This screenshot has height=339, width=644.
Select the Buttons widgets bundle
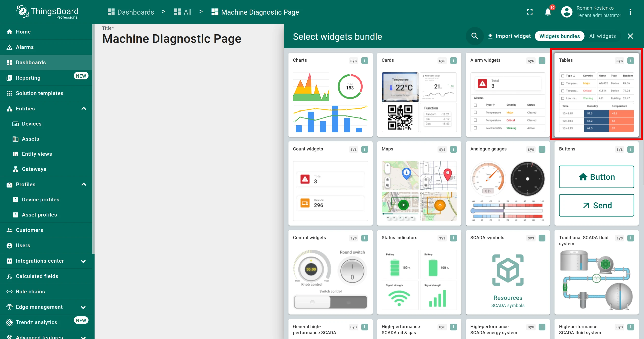tap(596, 183)
